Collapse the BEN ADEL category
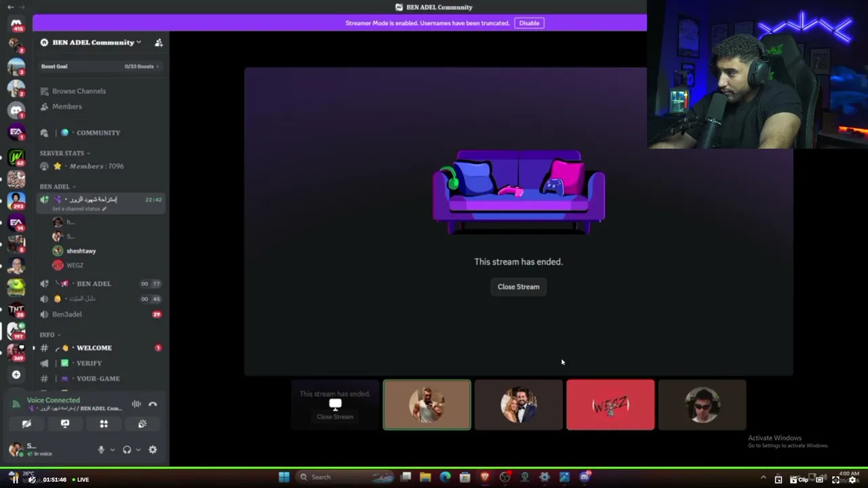The image size is (868, 488). [58, 186]
